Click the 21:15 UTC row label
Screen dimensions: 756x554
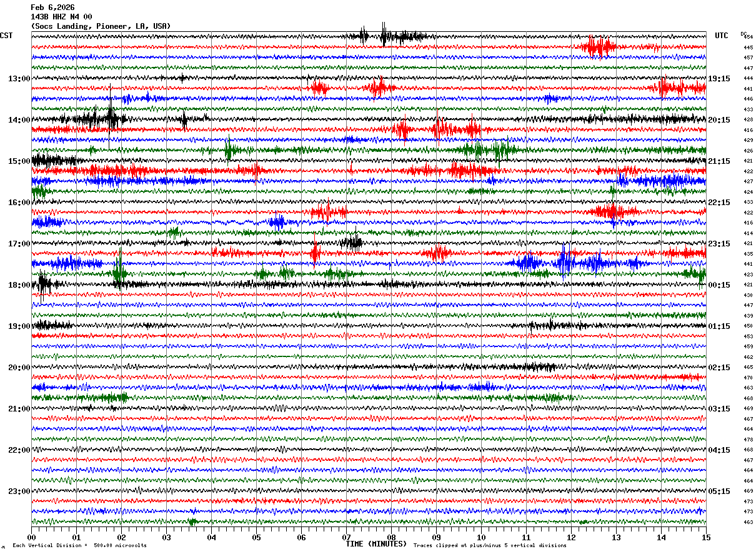[719, 161]
